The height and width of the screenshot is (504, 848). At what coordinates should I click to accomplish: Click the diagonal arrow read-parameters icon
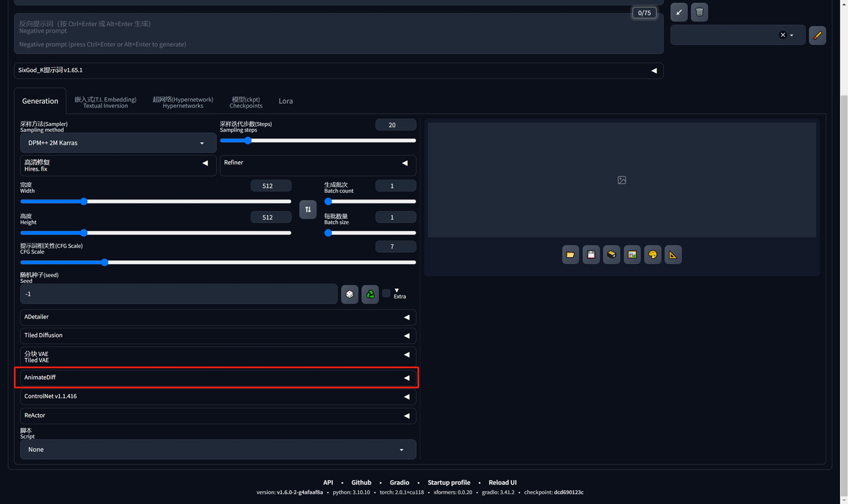pyautogui.click(x=679, y=12)
